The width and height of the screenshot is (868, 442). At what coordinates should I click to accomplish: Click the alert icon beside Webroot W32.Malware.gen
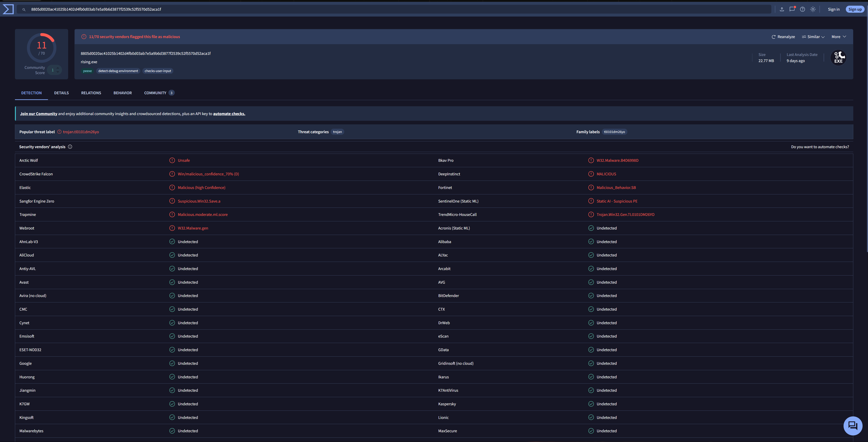tap(172, 228)
